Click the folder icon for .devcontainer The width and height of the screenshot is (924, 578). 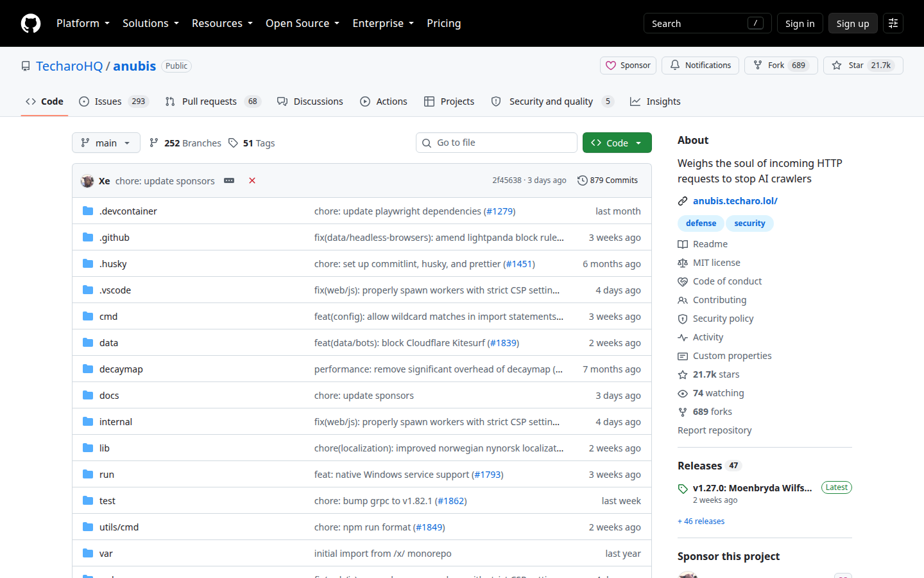click(88, 211)
